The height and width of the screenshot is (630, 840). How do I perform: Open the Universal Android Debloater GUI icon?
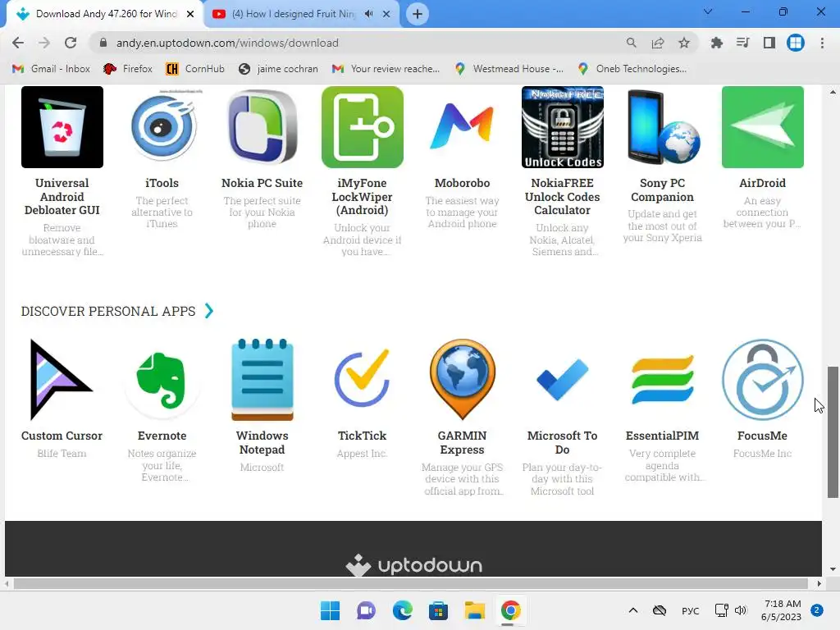pos(62,127)
